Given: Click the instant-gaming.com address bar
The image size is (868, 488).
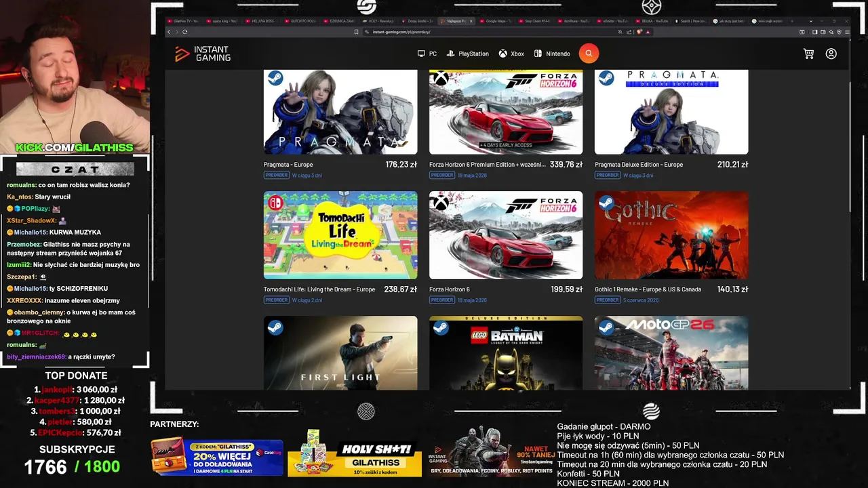Looking at the screenshot, I should point(488,32).
